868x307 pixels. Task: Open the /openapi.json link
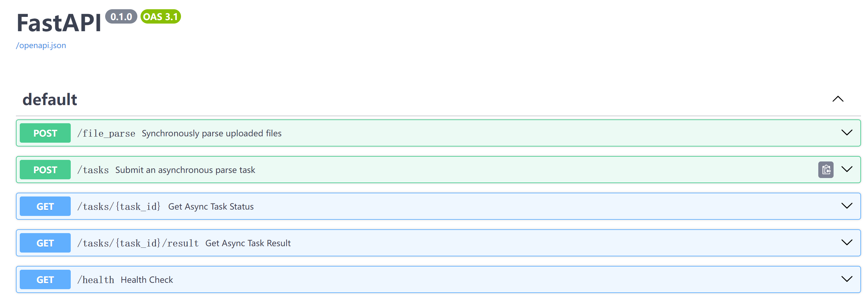41,46
